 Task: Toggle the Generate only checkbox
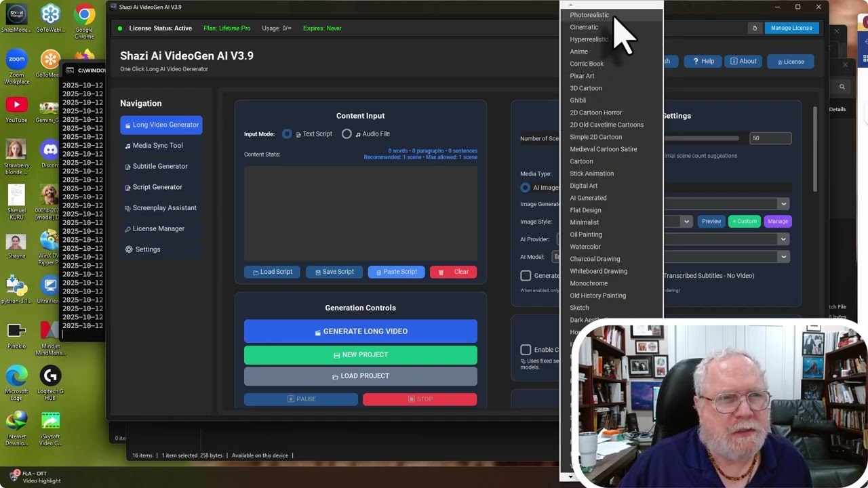(x=526, y=276)
